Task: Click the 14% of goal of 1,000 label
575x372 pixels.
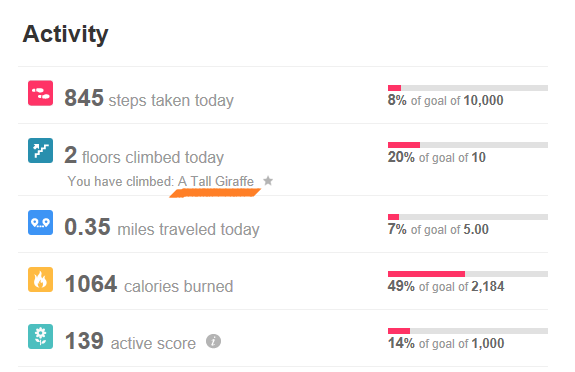Action: pyautogui.click(x=446, y=343)
